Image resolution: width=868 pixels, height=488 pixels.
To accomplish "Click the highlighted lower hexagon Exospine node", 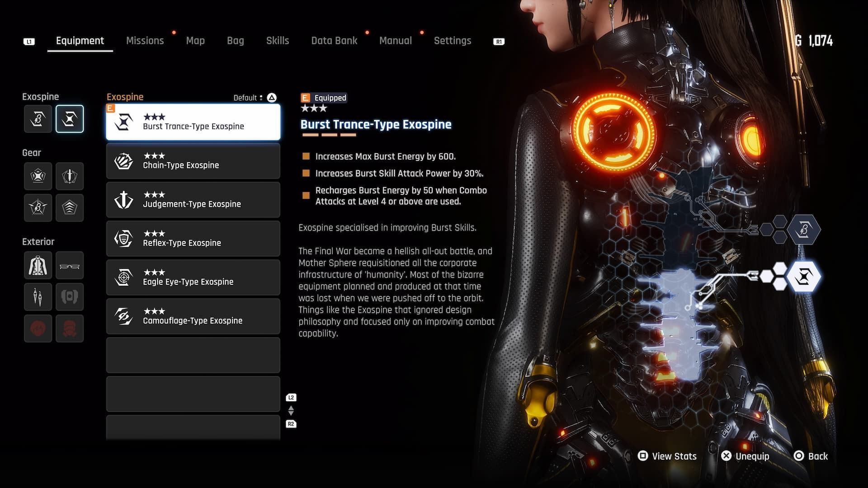I will click(804, 276).
